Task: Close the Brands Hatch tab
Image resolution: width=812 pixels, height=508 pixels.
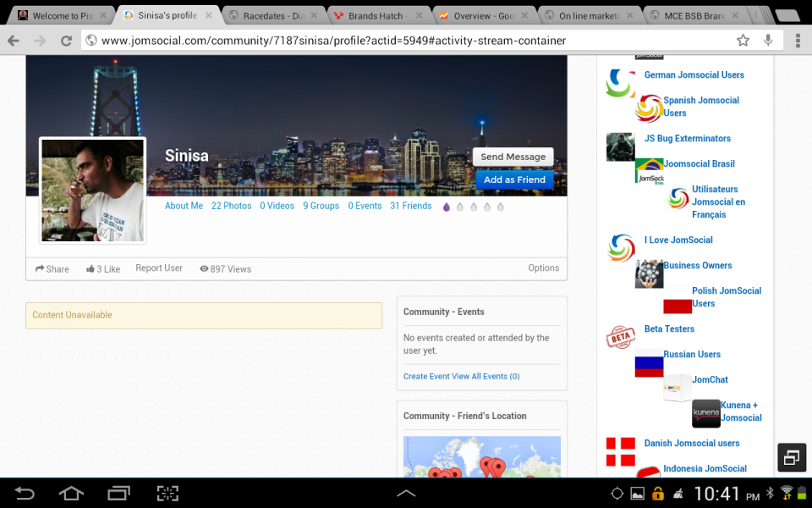Action: pos(419,15)
